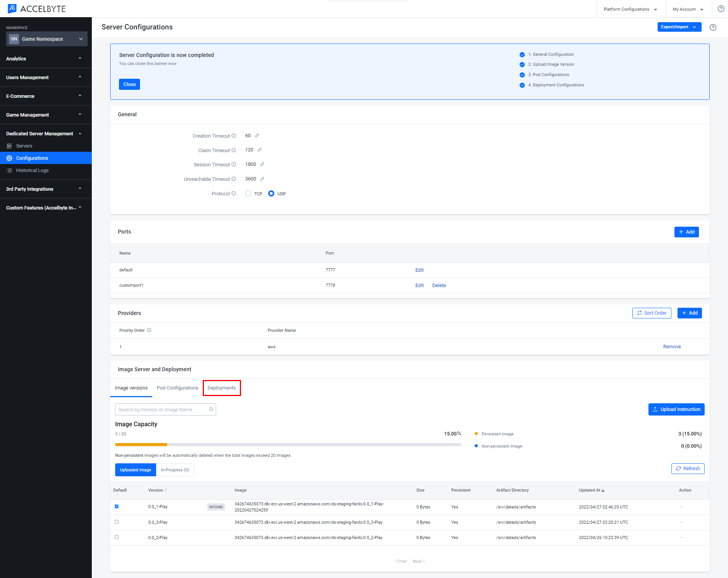Image resolution: width=728 pixels, height=578 pixels.
Task: Show info for Priority Order
Action: click(x=149, y=330)
